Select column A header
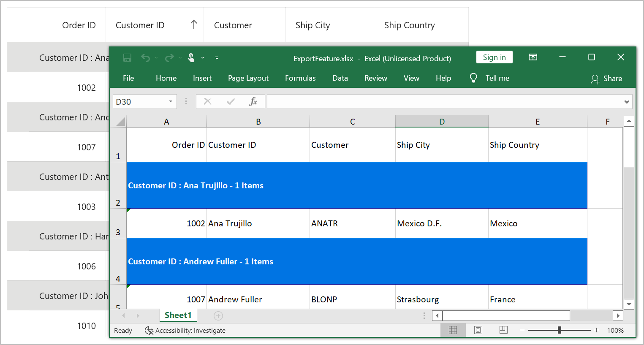Image resolution: width=644 pixels, height=345 pixels. pos(166,122)
